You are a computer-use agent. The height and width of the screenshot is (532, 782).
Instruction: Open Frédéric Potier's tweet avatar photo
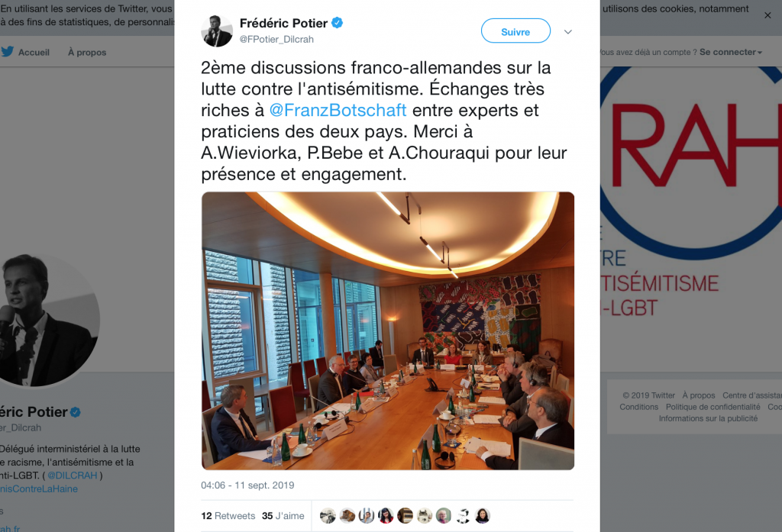pyautogui.click(x=216, y=31)
